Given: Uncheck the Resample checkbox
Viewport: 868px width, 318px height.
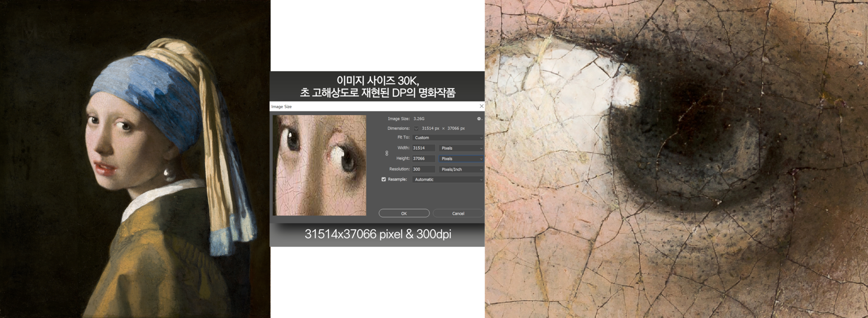Looking at the screenshot, I should (x=384, y=180).
